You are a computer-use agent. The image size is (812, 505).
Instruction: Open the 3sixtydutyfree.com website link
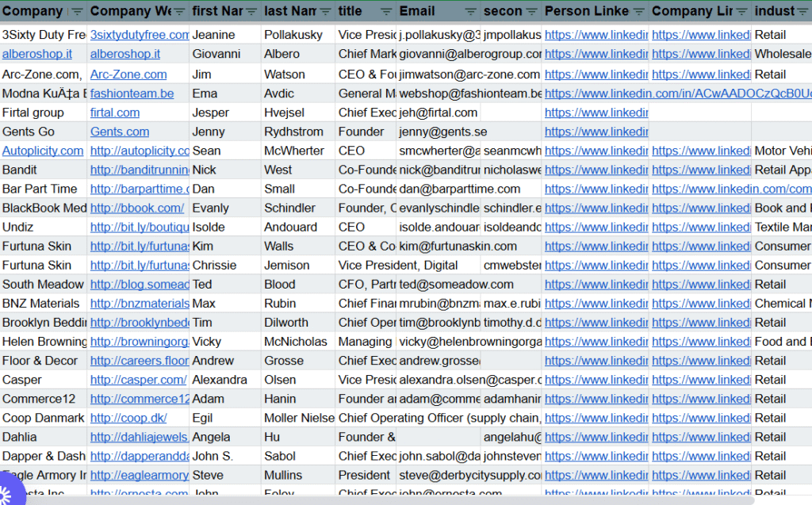click(140, 35)
